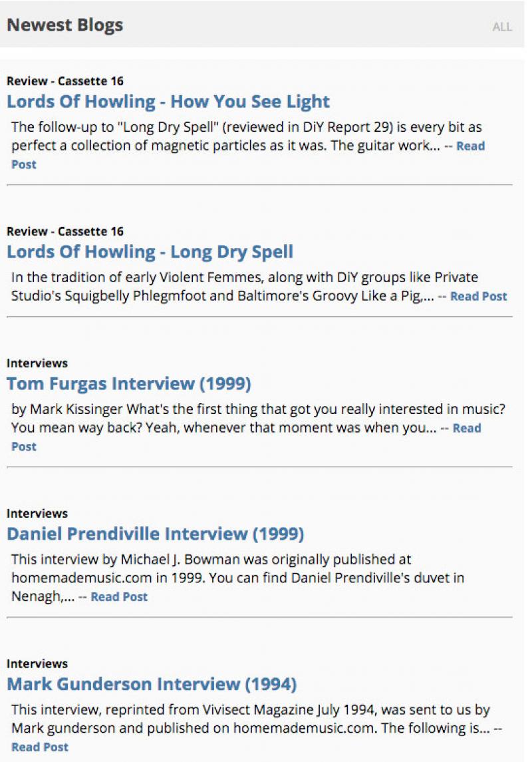Select Review - Cassette 16 label above Long Dry Spell
Screen dimensions: 532x762
coord(65,232)
